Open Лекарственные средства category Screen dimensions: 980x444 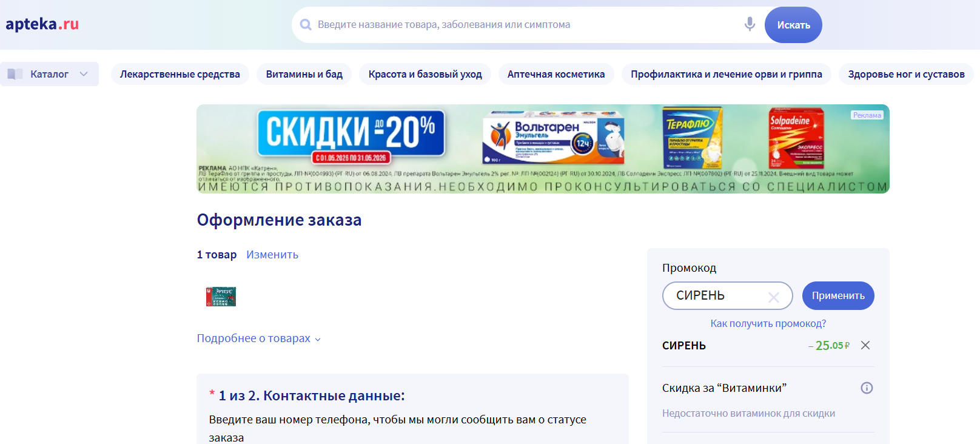[180, 74]
